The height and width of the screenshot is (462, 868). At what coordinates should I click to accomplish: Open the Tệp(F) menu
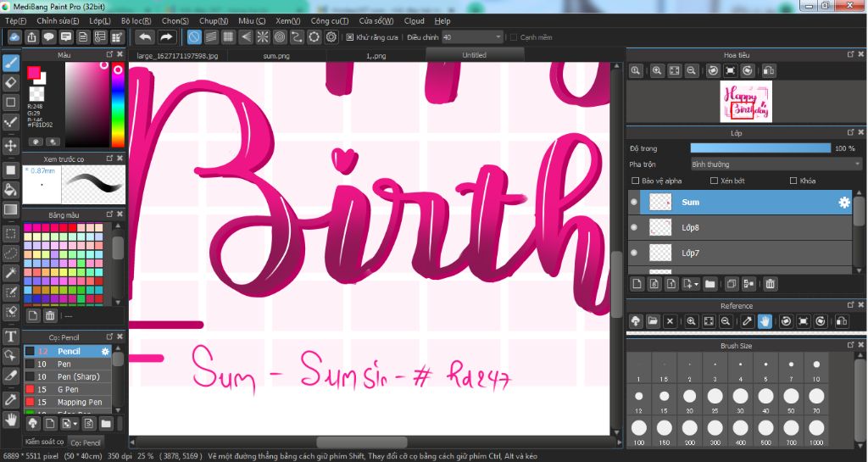point(15,21)
